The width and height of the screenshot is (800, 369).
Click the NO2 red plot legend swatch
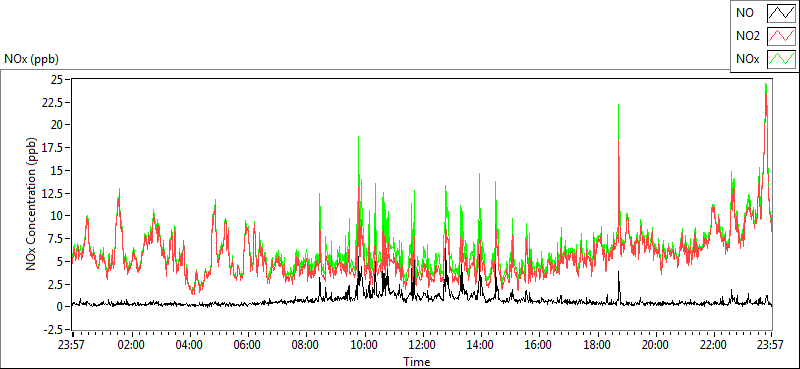781,36
